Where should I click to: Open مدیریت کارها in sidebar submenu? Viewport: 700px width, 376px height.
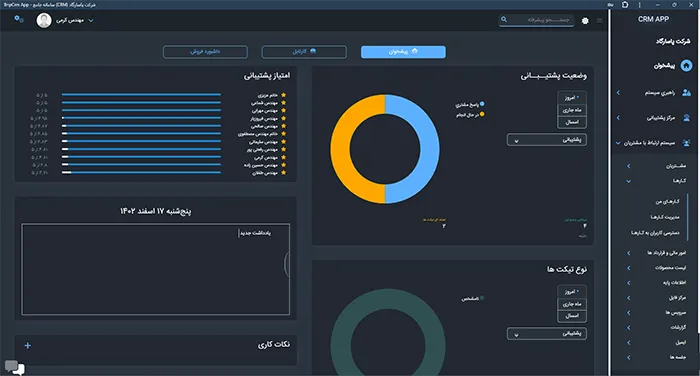tap(665, 217)
